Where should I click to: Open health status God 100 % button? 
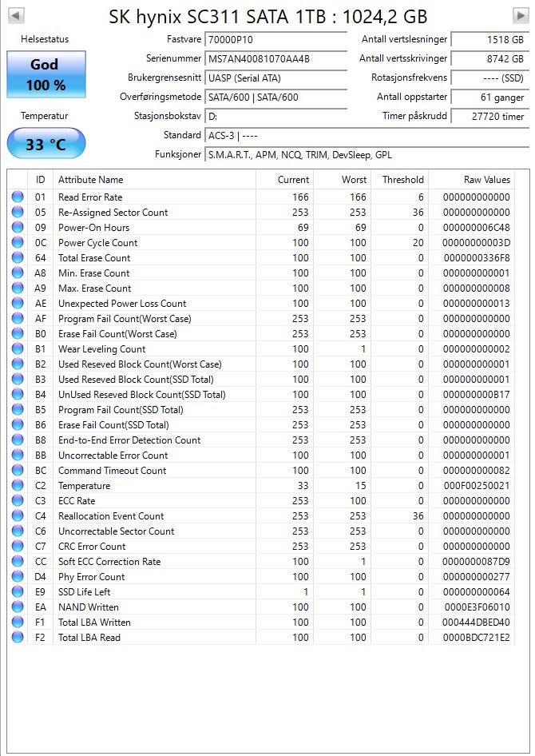46,75
